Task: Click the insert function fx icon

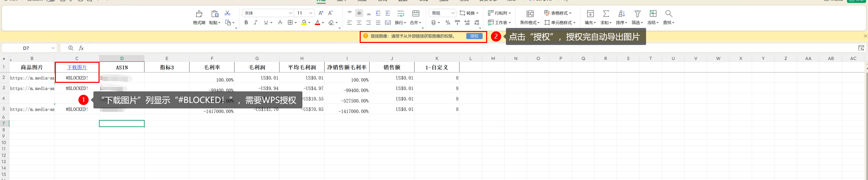Action: click(x=81, y=48)
